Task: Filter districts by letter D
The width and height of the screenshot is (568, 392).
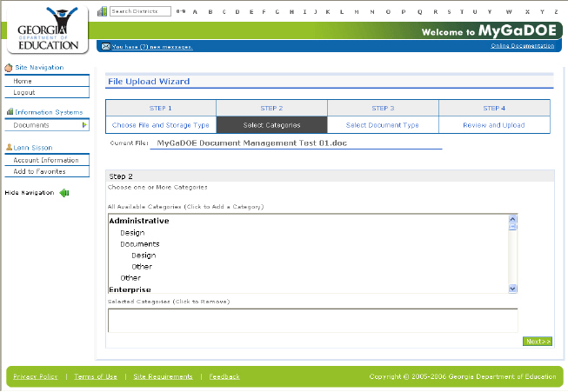Action: click(237, 11)
